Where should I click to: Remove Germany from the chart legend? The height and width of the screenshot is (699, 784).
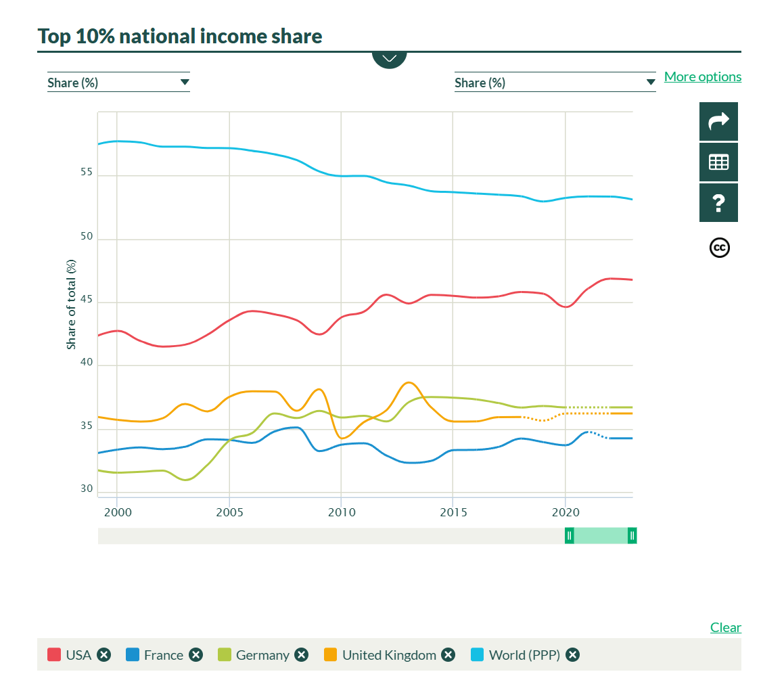click(x=302, y=655)
